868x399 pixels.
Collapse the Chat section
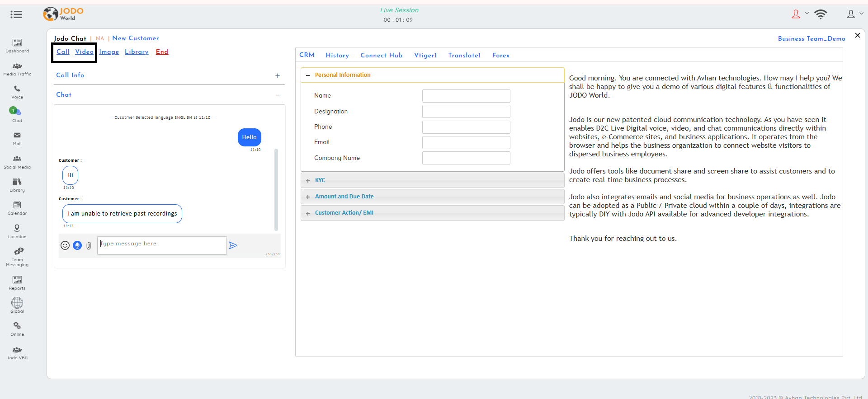coord(278,95)
